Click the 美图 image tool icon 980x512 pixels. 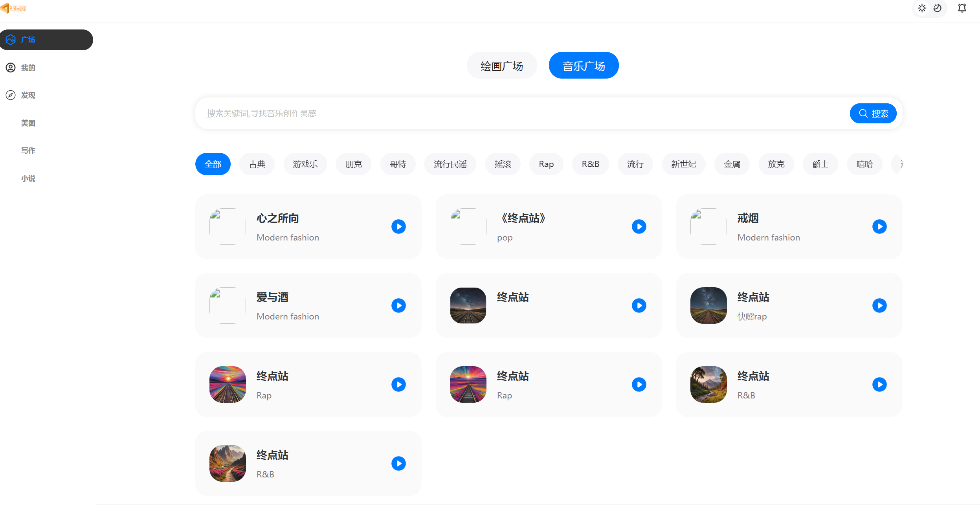29,123
